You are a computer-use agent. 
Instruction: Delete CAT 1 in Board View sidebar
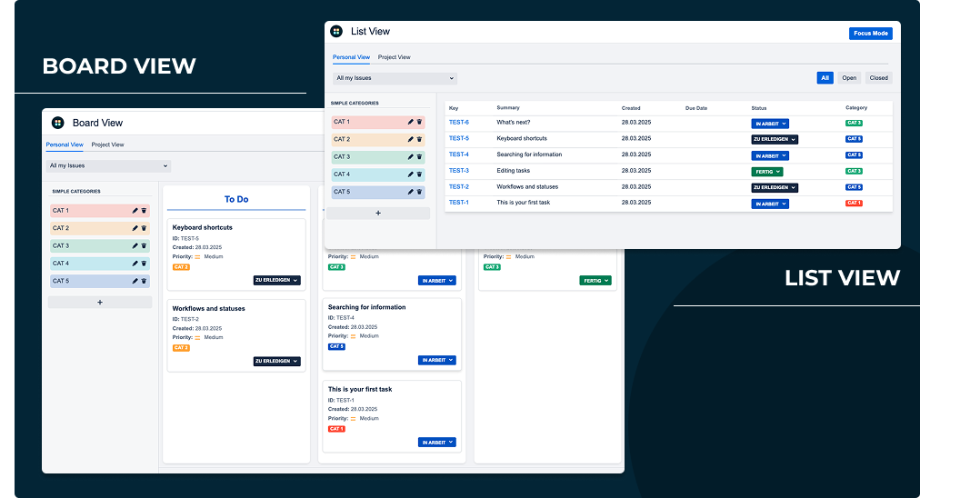click(x=144, y=211)
